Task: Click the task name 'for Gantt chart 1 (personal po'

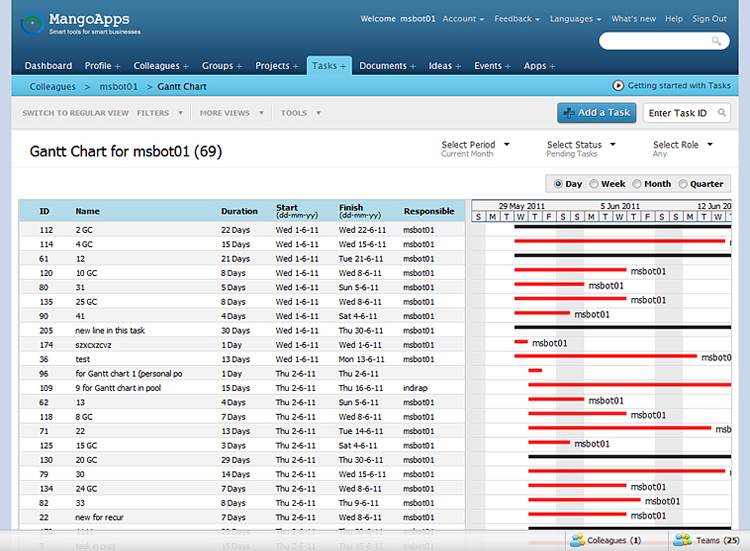Action: 129,374
